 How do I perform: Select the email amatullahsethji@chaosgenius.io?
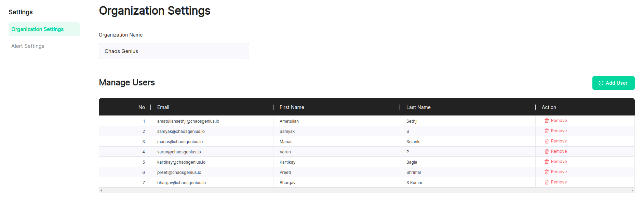pyautogui.click(x=188, y=121)
